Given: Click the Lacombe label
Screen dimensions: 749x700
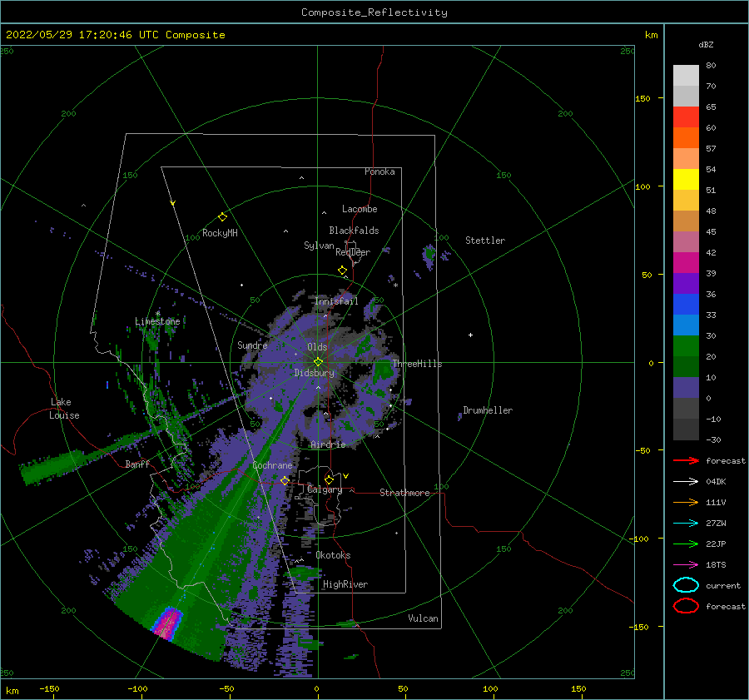Looking at the screenshot, I should coord(360,209).
